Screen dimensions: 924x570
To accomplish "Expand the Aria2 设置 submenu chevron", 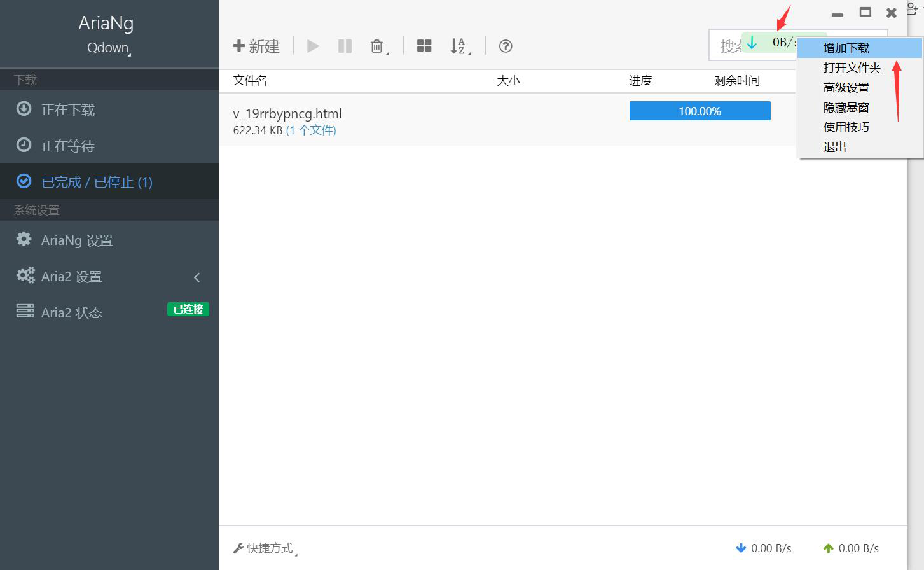I will (197, 277).
